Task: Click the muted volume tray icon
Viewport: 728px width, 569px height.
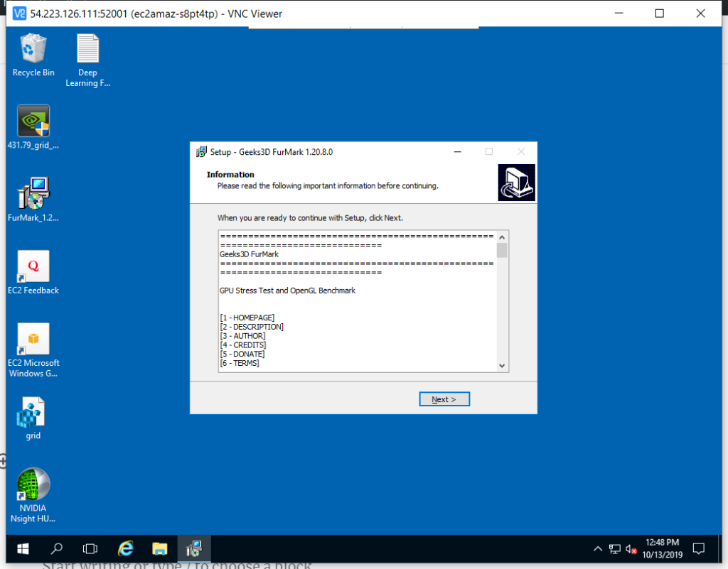Action: coord(631,549)
